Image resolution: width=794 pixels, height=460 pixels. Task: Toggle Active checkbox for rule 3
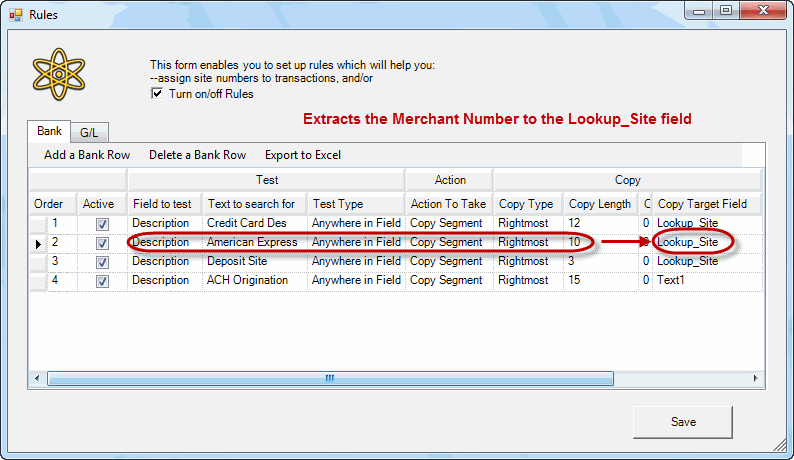click(102, 262)
